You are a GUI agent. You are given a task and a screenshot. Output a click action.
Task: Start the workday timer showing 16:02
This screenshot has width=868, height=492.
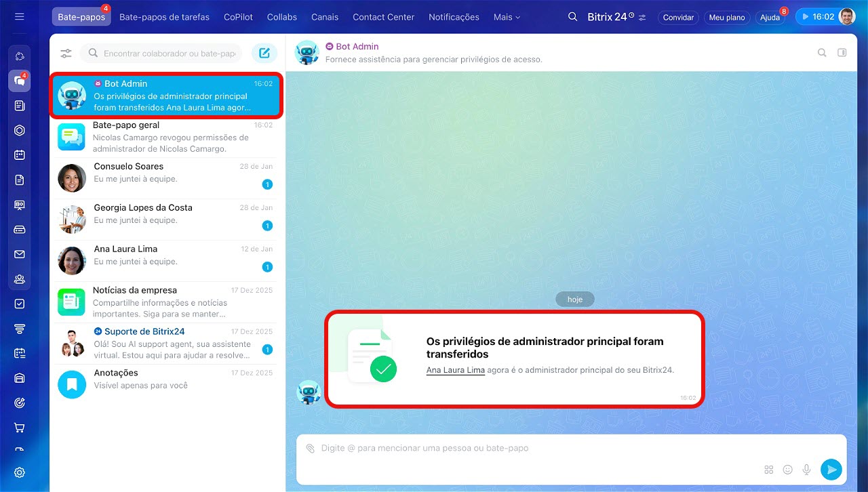coord(818,17)
